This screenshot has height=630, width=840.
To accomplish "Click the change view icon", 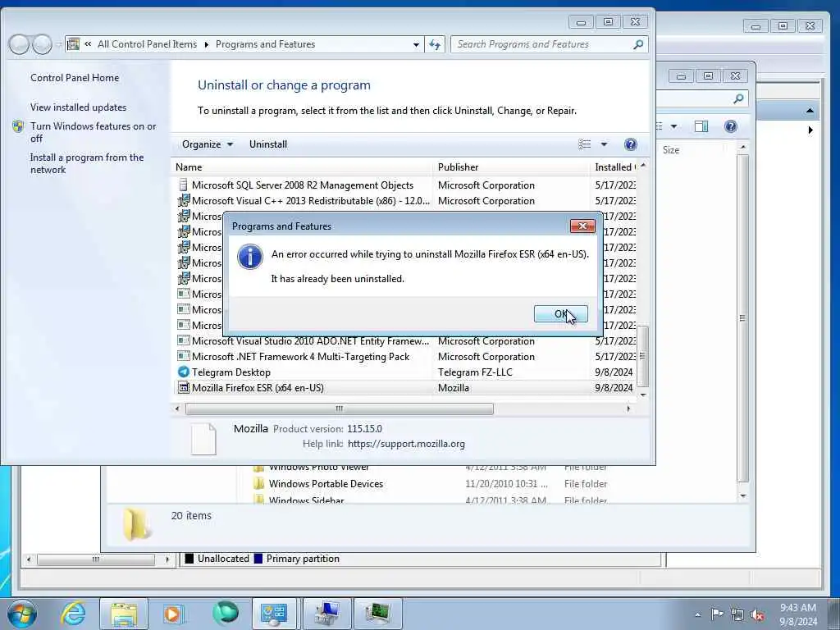I will tap(584, 144).
